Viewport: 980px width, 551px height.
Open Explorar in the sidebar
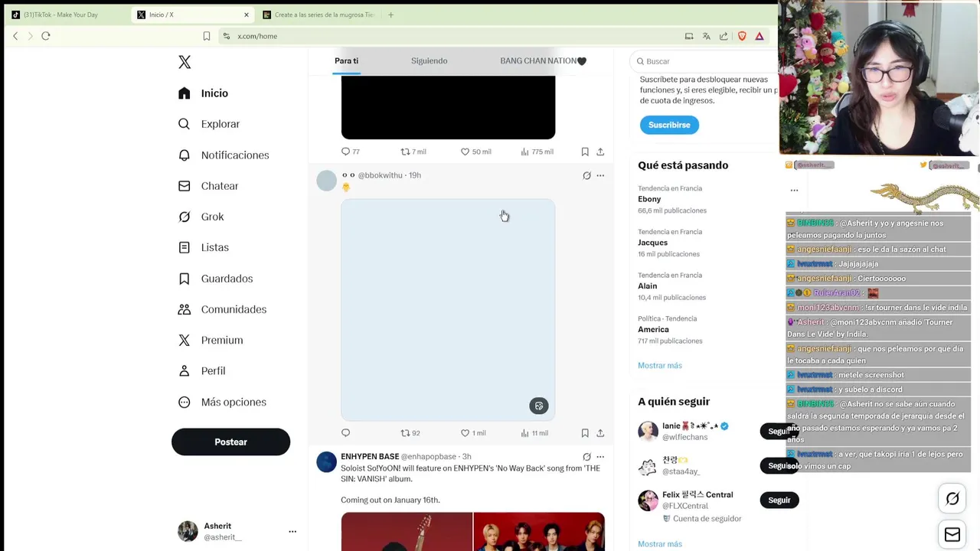pyautogui.click(x=209, y=124)
